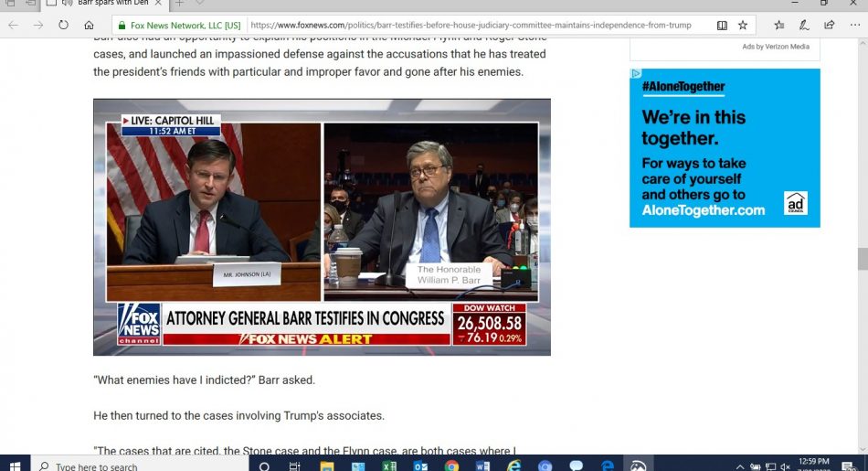Open the Windows Start menu
The image size is (868, 471).
(x=15, y=465)
